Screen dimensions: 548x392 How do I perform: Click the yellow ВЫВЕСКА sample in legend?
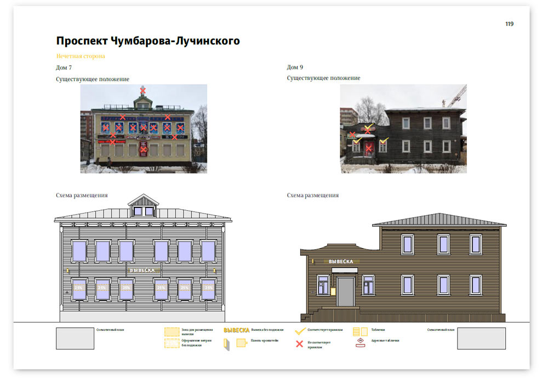[236, 330]
